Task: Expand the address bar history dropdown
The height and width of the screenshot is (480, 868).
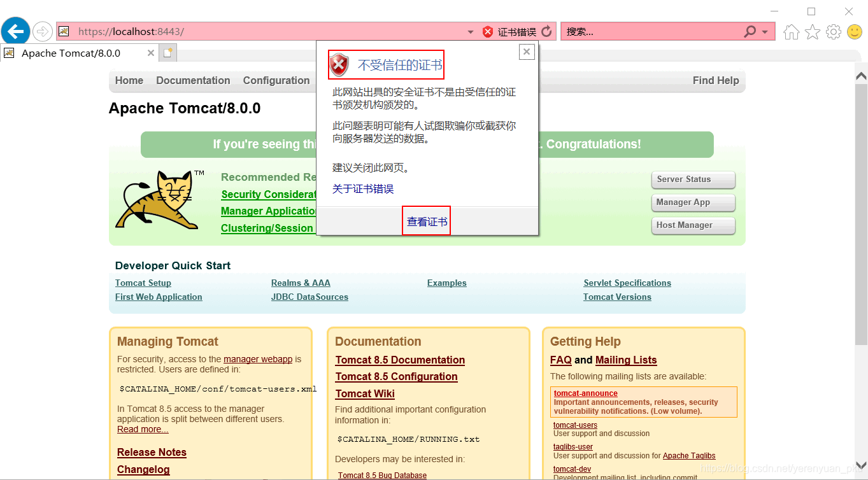Action: pos(471,32)
